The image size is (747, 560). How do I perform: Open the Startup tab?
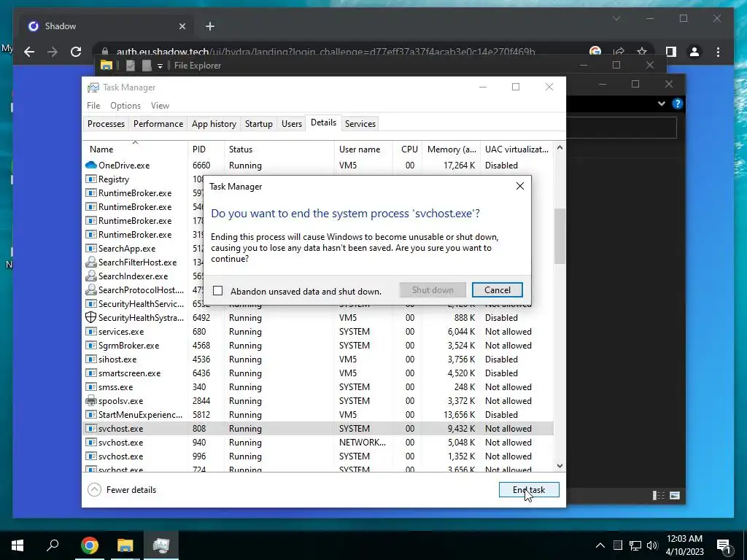point(259,124)
